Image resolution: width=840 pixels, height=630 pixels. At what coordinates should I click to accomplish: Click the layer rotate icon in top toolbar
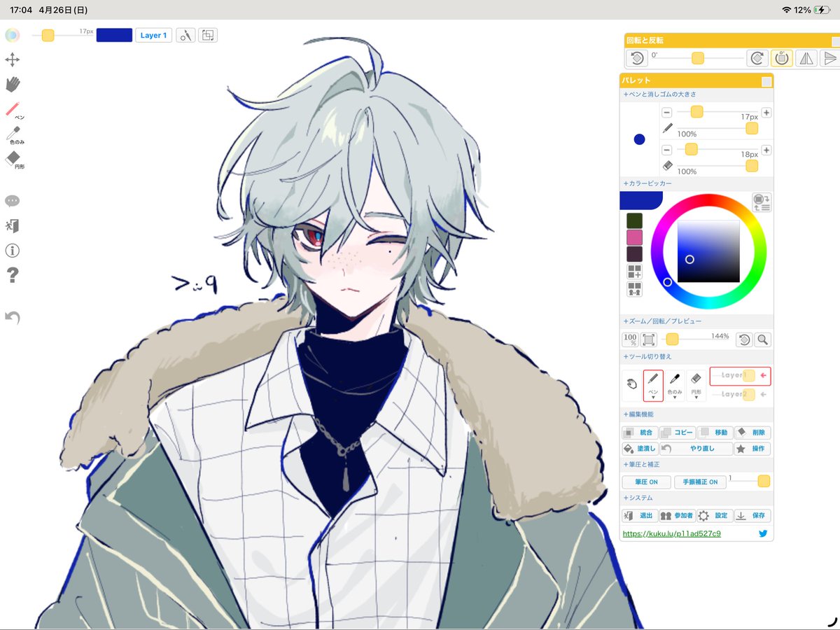tap(208, 35)
